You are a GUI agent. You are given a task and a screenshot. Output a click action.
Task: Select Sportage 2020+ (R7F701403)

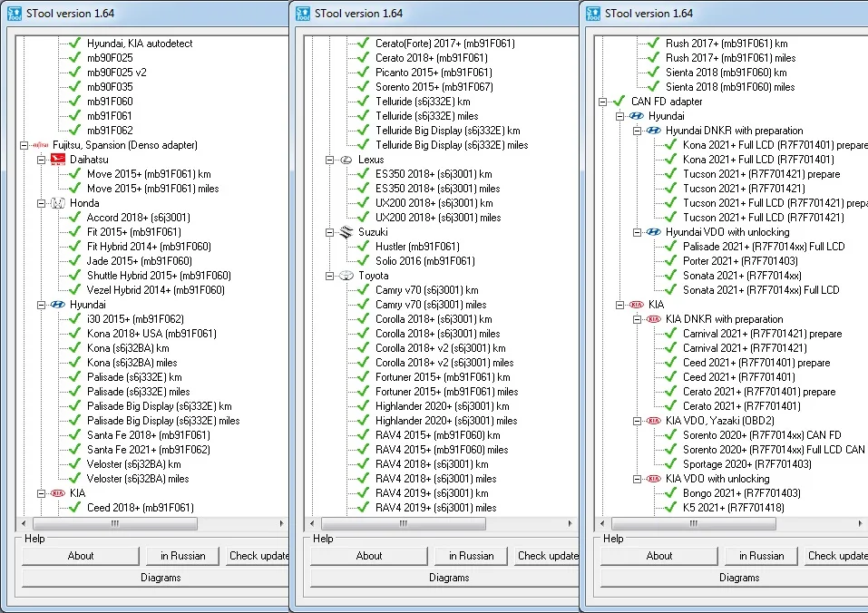pyautogui.click(x=747, y=464)
